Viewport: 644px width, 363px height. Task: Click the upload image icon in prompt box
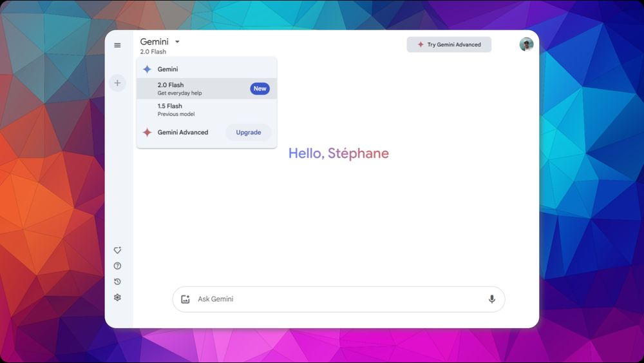click(185, 299)
